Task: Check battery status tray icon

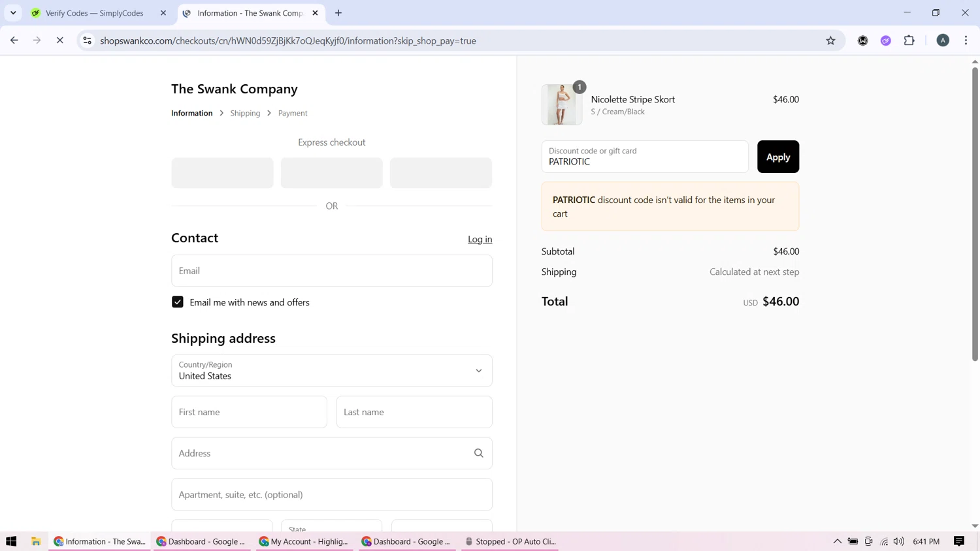Action: pos(853,541)
